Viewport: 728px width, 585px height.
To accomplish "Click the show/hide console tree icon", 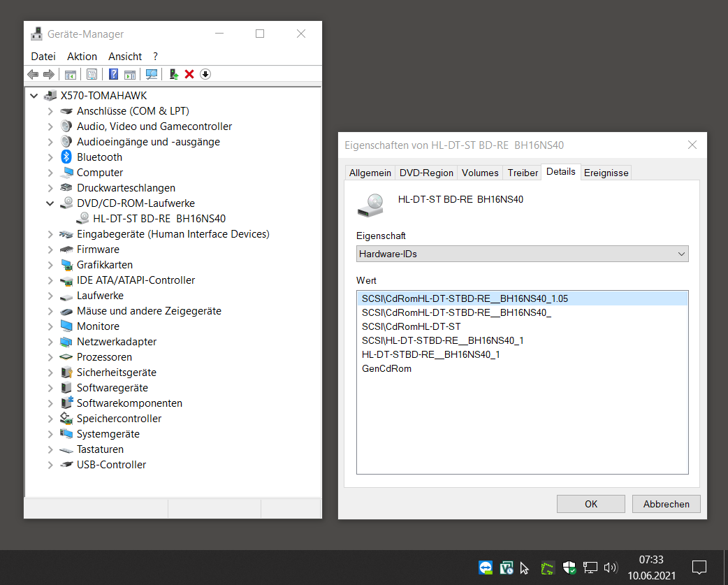I will pos(71,74).
